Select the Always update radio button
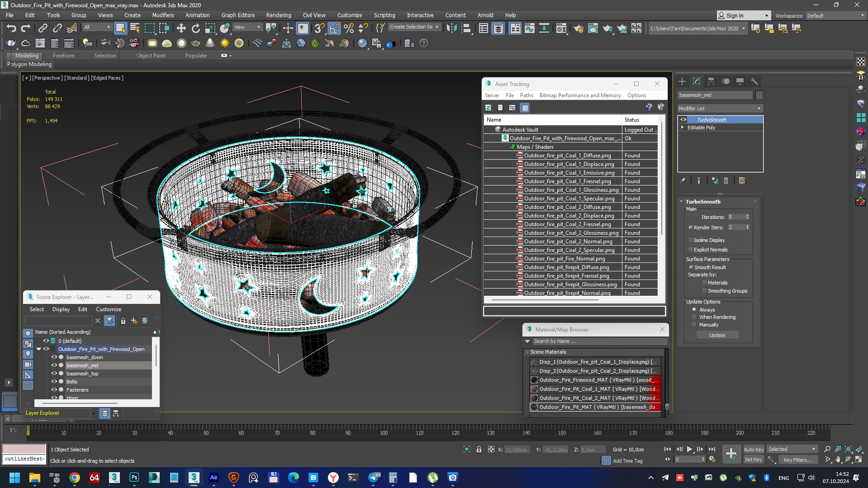The height and width of the screenshot is (488, 868). (694, 310)
